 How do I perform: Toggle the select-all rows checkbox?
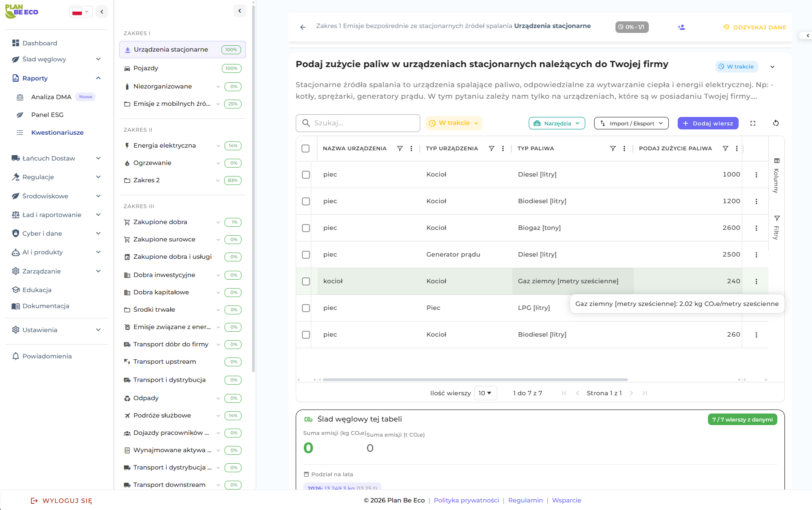pos(306,149)
